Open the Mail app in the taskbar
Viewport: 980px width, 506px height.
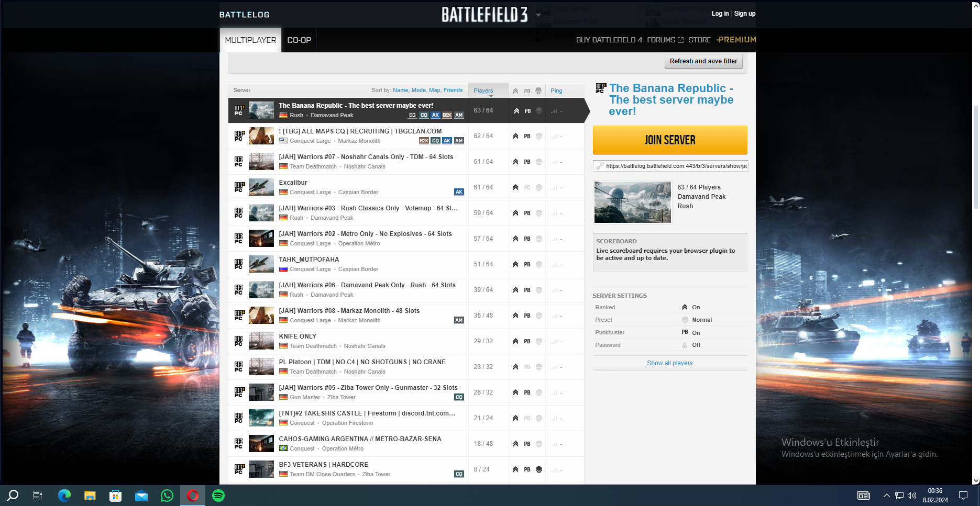tap(141, 496)
